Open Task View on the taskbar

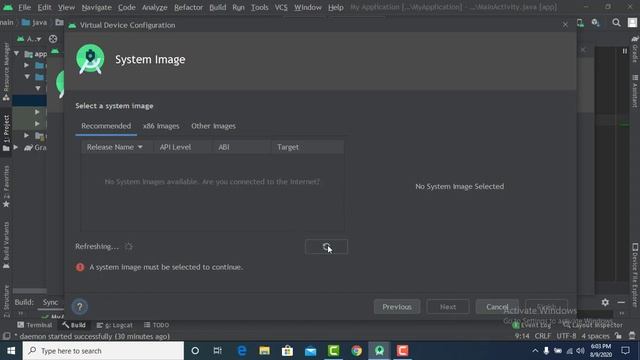coord(218,351)
